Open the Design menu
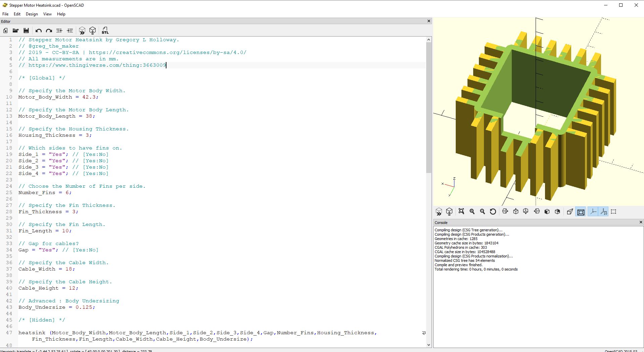The width and height of the screenshot is (644, 352). click(x=32, y=14)
